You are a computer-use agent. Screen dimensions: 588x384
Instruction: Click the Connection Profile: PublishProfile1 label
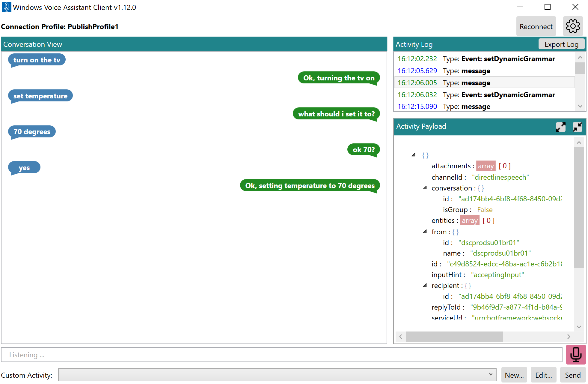click(x=60, y=27)
